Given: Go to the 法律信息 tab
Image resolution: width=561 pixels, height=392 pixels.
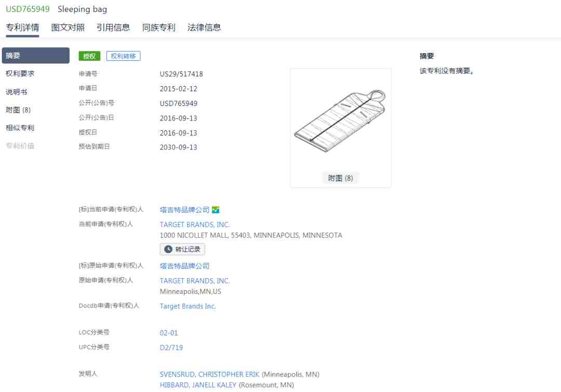Looking at the screenshot, I should tap(204, 28).
